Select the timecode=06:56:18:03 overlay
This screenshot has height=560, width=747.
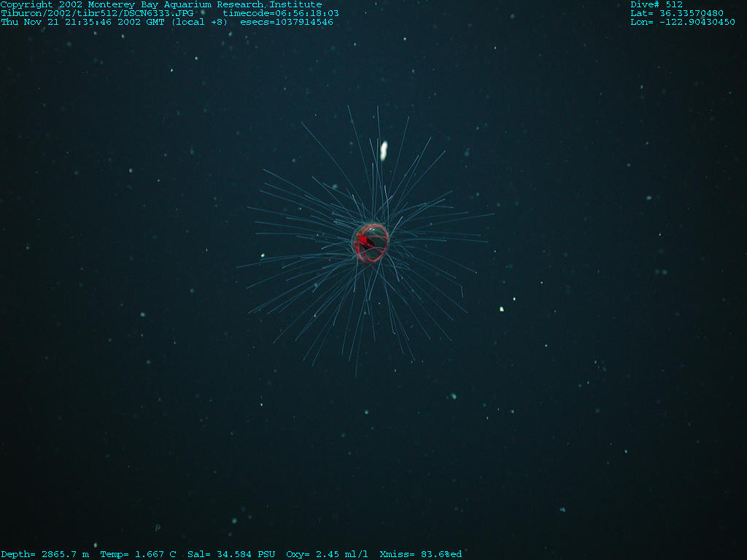click(281, 13)
